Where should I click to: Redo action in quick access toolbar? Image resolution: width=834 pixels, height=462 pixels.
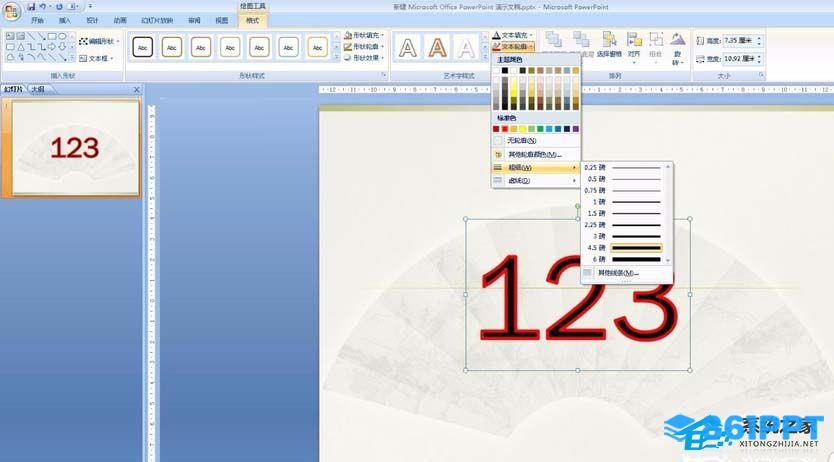click(59, 7)
